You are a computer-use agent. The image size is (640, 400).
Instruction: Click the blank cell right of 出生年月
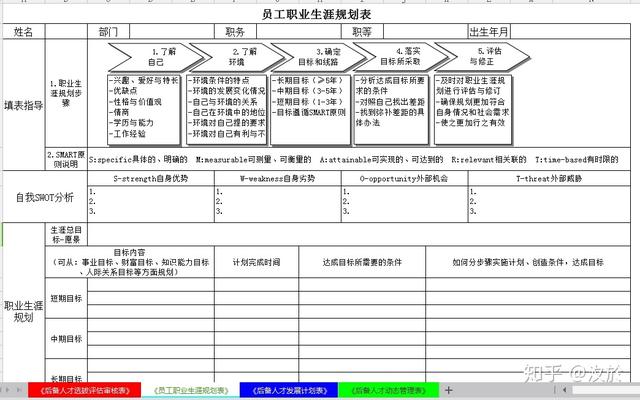pyautogui.click(x=571, y=31)
